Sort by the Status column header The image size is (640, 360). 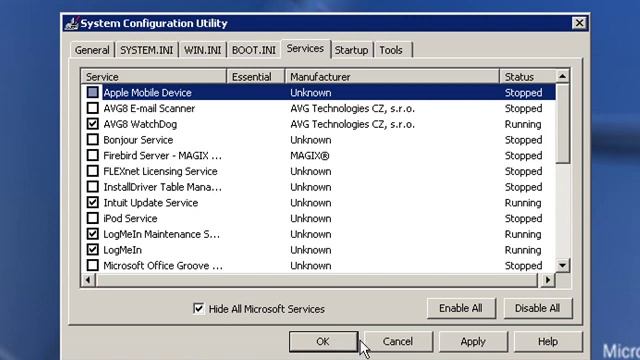click(x=528, y=77)
